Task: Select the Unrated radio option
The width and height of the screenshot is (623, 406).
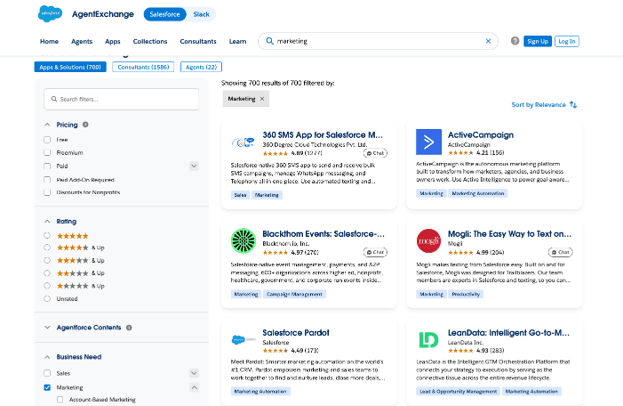Action: click(47, 299)
